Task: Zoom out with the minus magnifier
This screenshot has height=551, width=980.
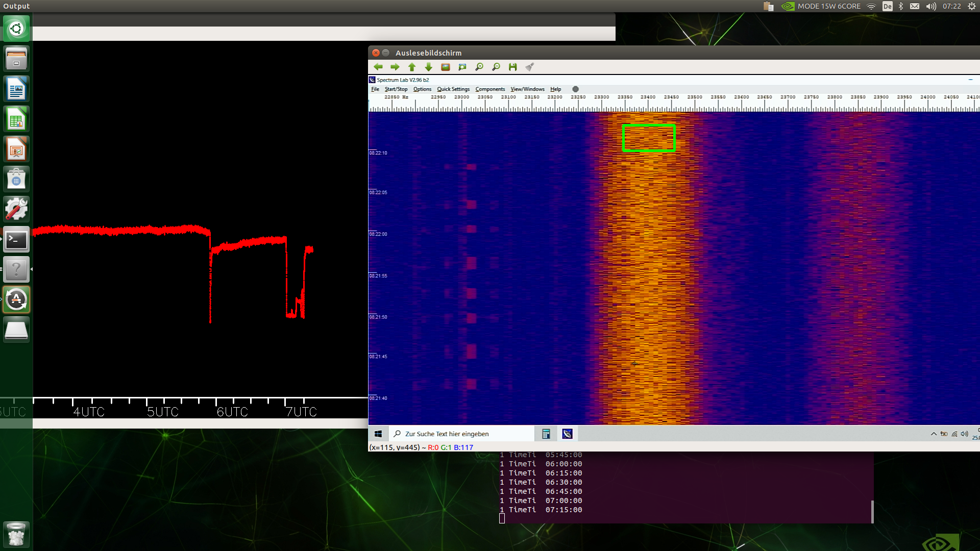Action: tap(496, 67)
